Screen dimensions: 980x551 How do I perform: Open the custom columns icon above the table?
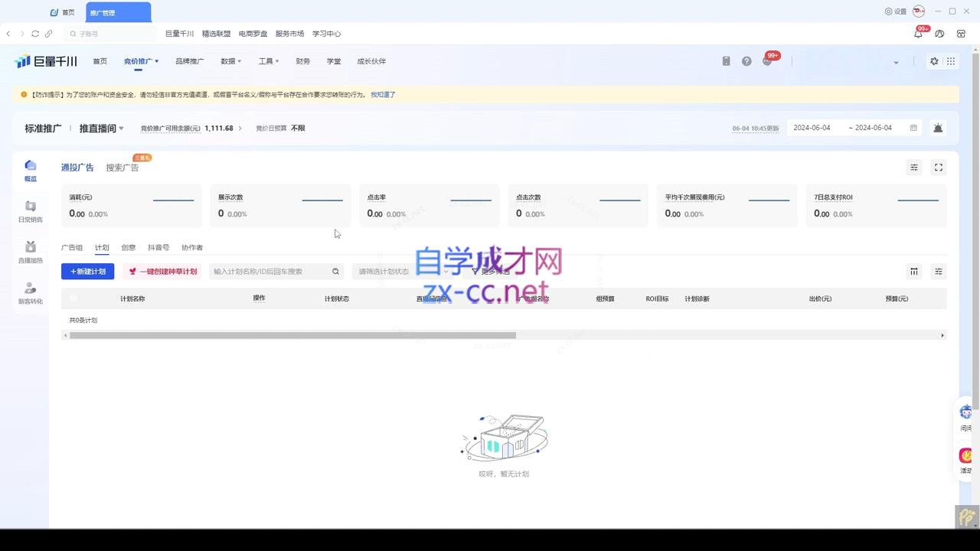914,271
